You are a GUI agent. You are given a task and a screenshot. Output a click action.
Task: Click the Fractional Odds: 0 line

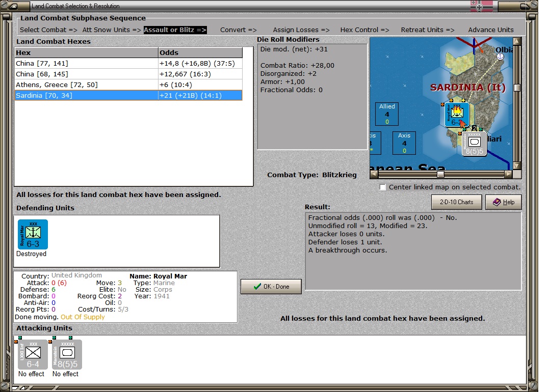[x=292, y=90]
